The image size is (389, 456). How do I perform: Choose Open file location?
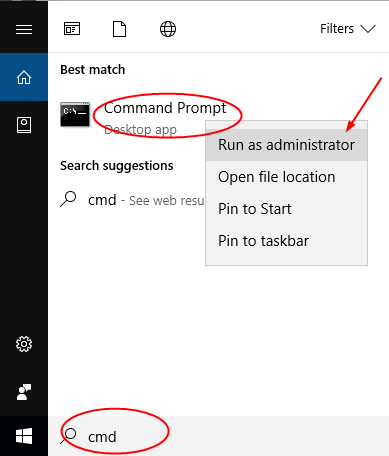(x=287, y=177)
